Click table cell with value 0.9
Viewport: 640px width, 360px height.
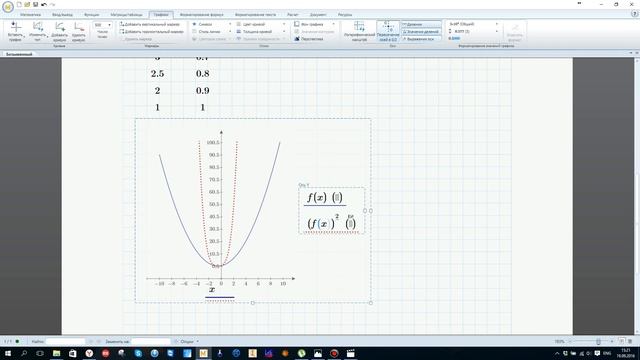pyautogui.click(x=202, y=91)
